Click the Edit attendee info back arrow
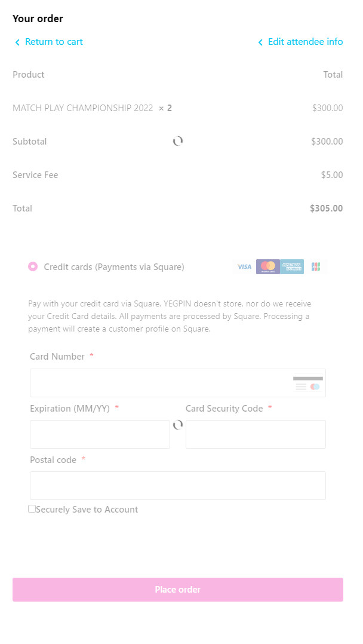Image resolution: width=363 pixels, height=644 pixels. pyautogui.click(x=260, y=42)
